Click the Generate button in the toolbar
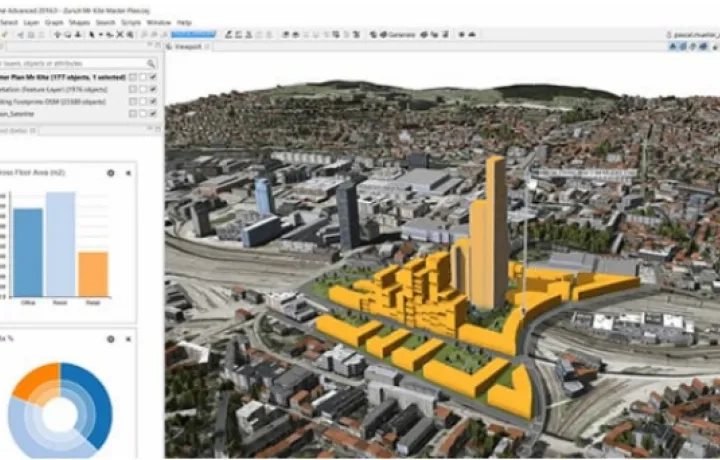The height and width of the screenshot is (460, 720). (x=397, y=34)
